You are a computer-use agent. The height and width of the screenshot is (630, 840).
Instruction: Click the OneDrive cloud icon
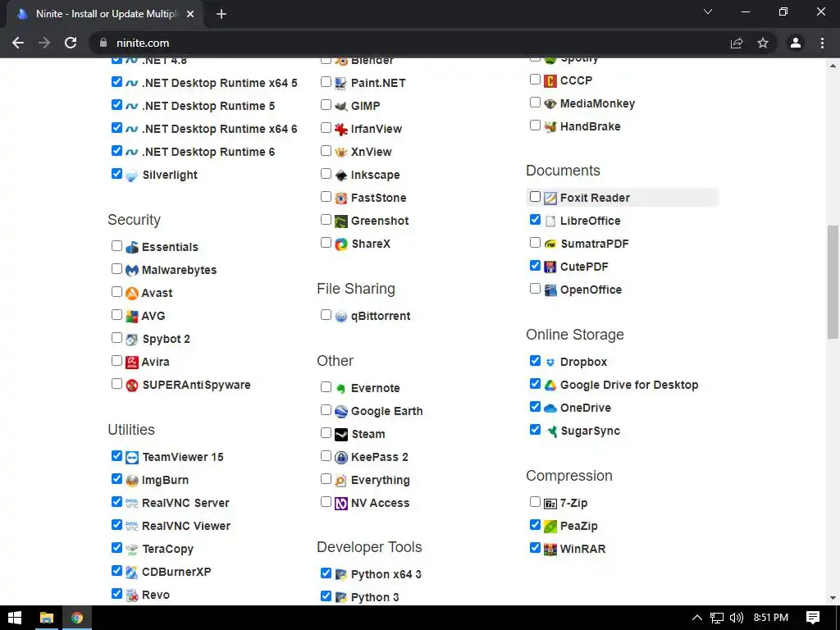click(550, 409)
